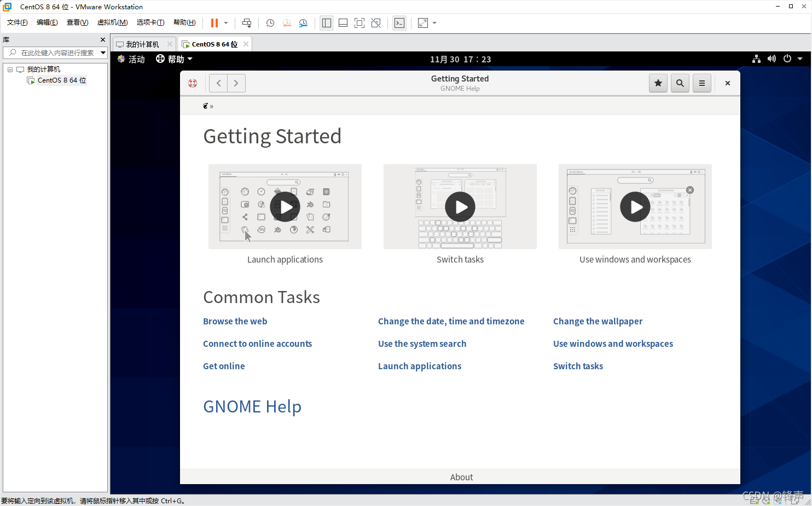Viewport: 812px width, 506px height.
Task: Open the 选项卡(T) menu
Action: click(x=150, y=22)
